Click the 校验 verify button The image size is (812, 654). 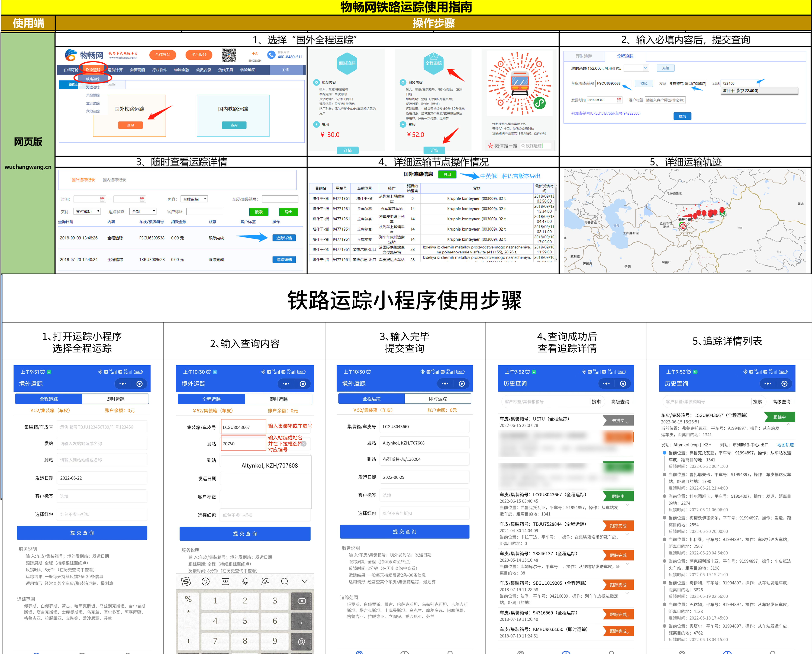pos(644,83)
